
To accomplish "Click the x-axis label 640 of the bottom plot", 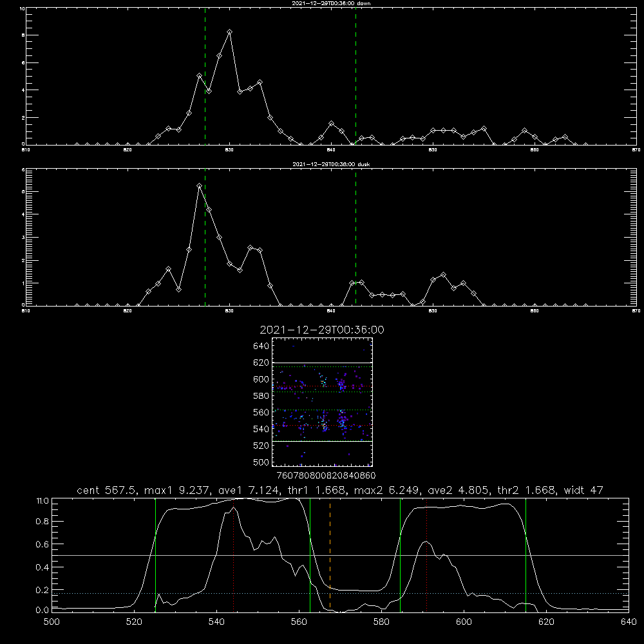I will click(629, 622).
